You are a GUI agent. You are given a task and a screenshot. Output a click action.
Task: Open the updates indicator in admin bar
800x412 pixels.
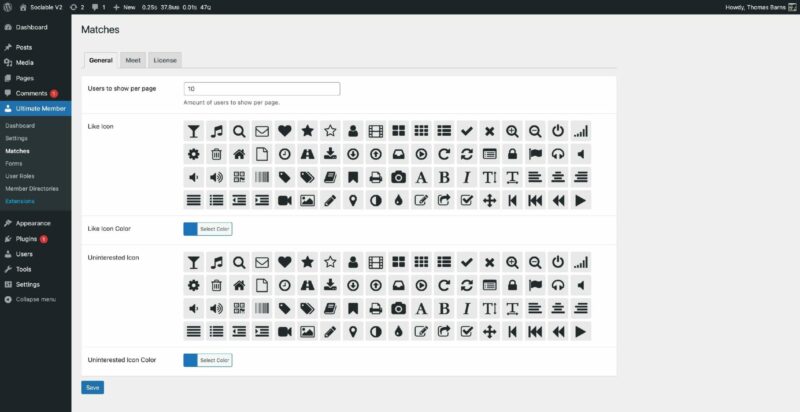pyautogui.click(x=77, y=7)
